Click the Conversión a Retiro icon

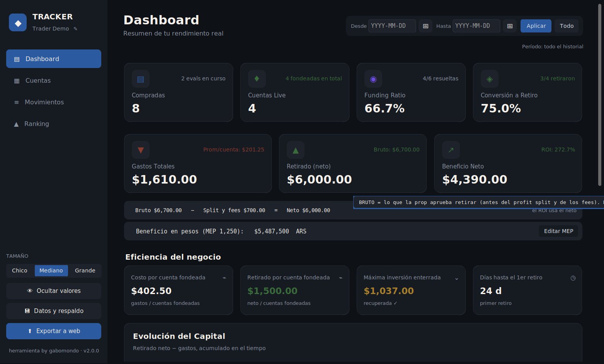(x=490, y=79)
